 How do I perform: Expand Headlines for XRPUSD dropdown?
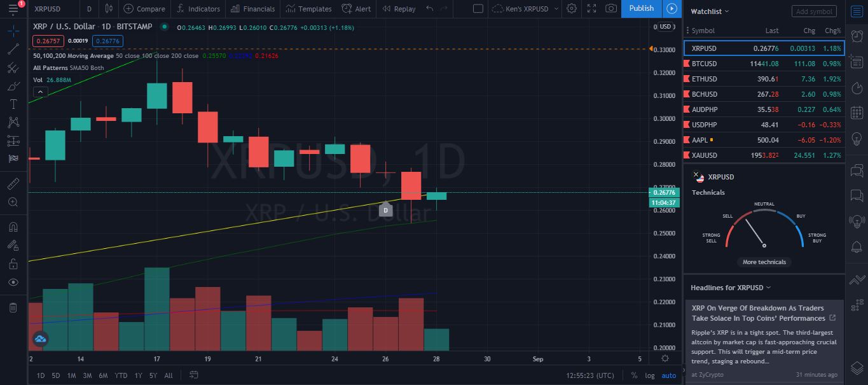coord(731,288)
